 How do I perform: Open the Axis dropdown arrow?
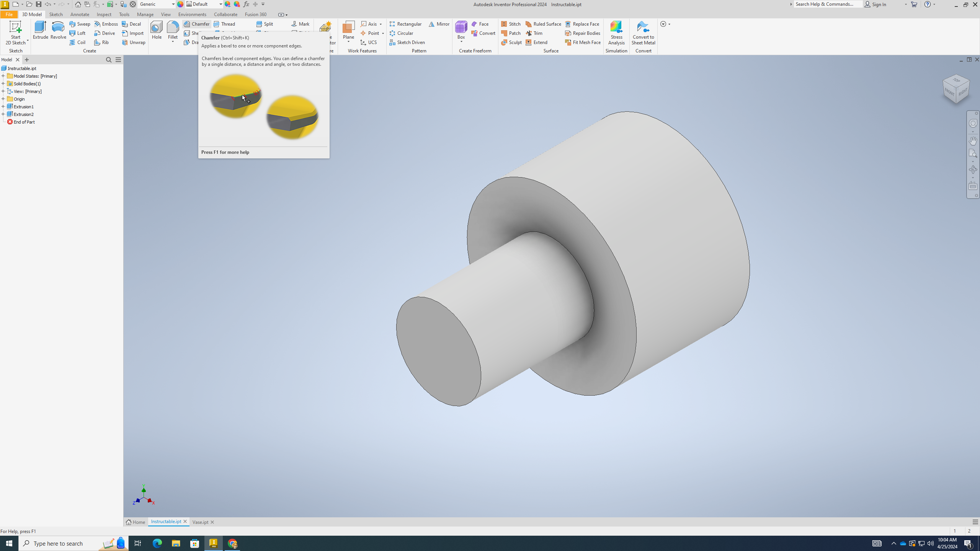[x=381, y=24]
